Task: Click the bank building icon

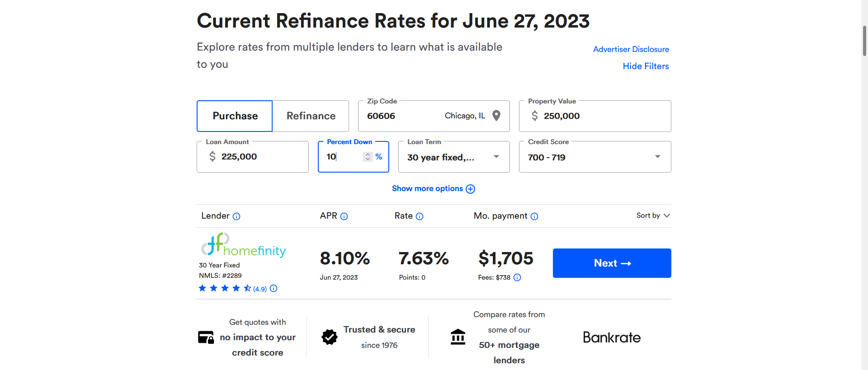Action: tap(458, 337)
